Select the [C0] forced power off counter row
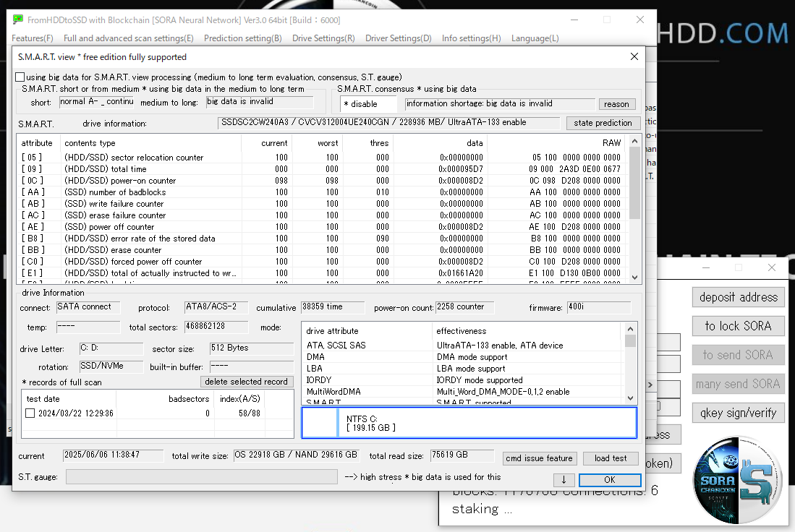Viewport: 795px width, 532px height. [x=323, y=262]
